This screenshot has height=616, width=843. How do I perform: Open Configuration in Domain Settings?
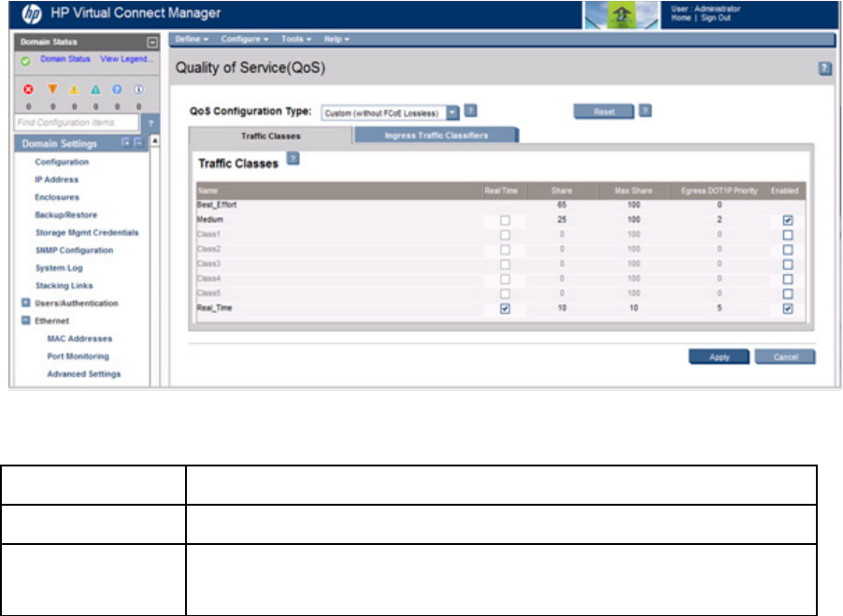pyautogui.click(x=62, y=162)
